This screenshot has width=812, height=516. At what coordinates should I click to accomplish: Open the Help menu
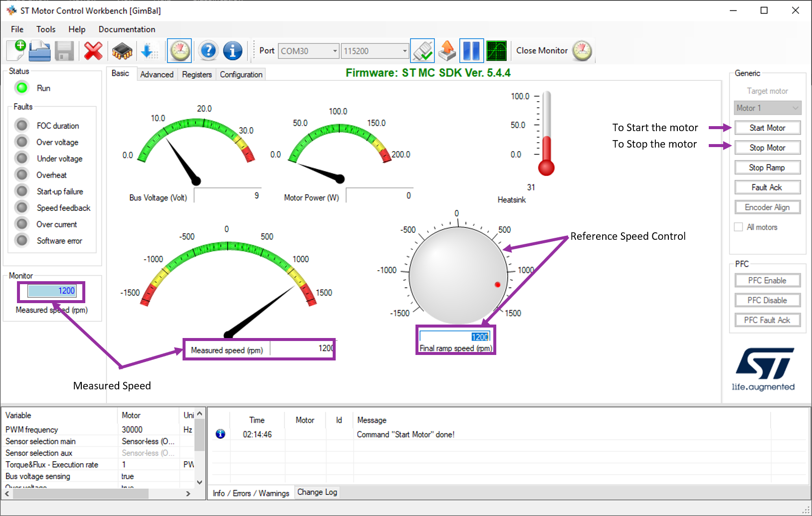(x=77, y=29)
